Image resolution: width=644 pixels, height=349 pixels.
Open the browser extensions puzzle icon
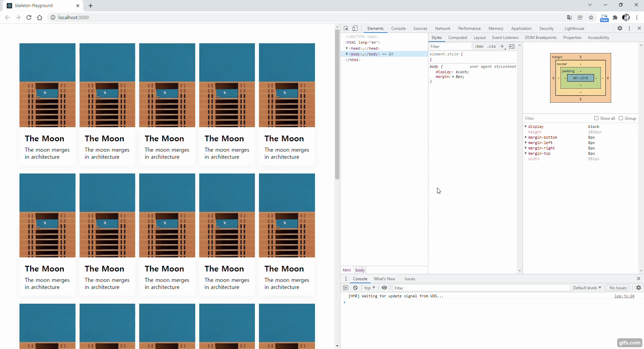(x=615, y=17)
